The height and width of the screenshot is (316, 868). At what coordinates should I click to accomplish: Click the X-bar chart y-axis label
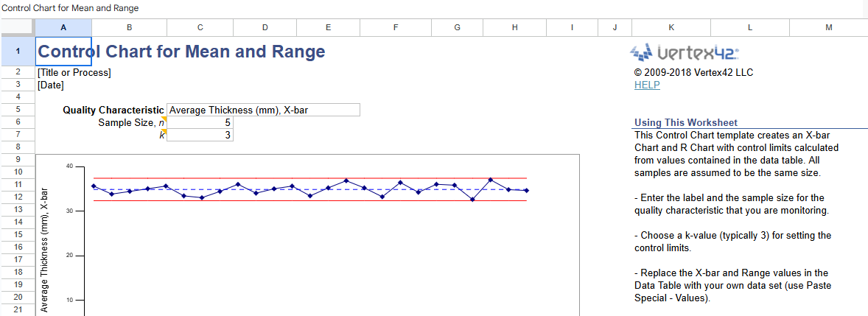point(45,250)
